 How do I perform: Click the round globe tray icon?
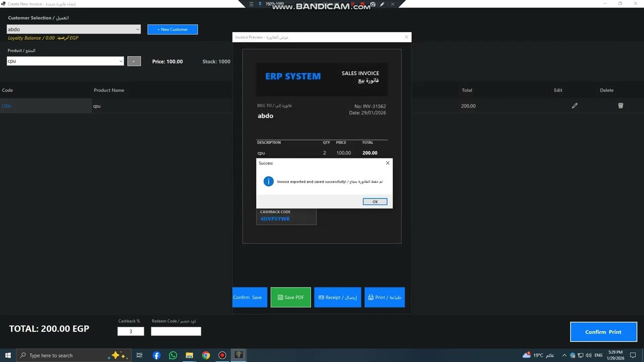tap(573, 355)
